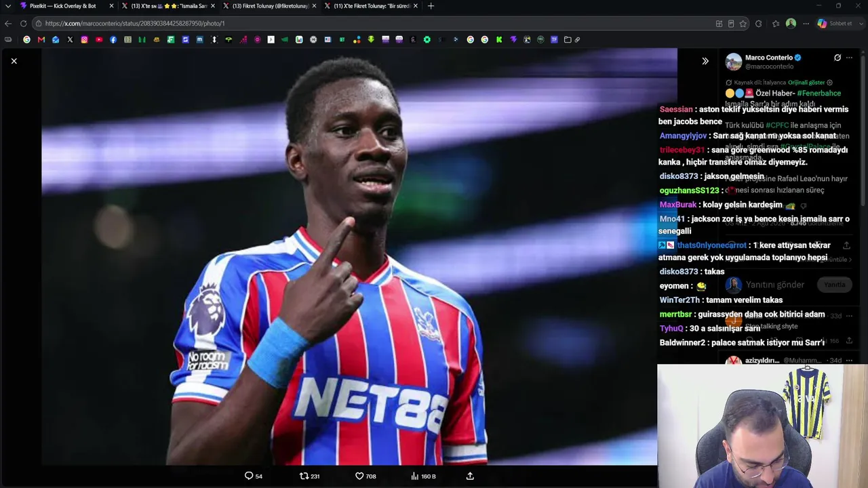Open the split screen icon in address bar
868x488 pixels.
point(719,23)
